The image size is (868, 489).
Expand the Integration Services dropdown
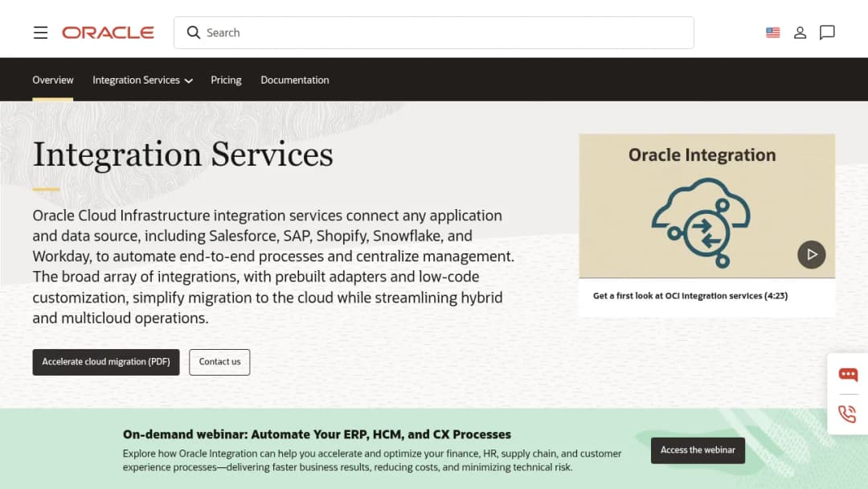point(142,80)
